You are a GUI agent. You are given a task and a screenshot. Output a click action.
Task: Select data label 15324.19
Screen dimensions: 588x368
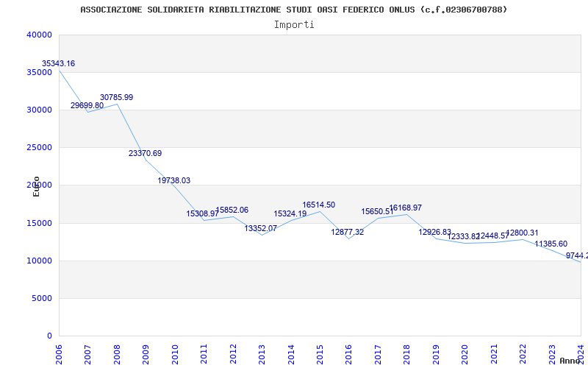pyautogui.click(x=290, y=213)
